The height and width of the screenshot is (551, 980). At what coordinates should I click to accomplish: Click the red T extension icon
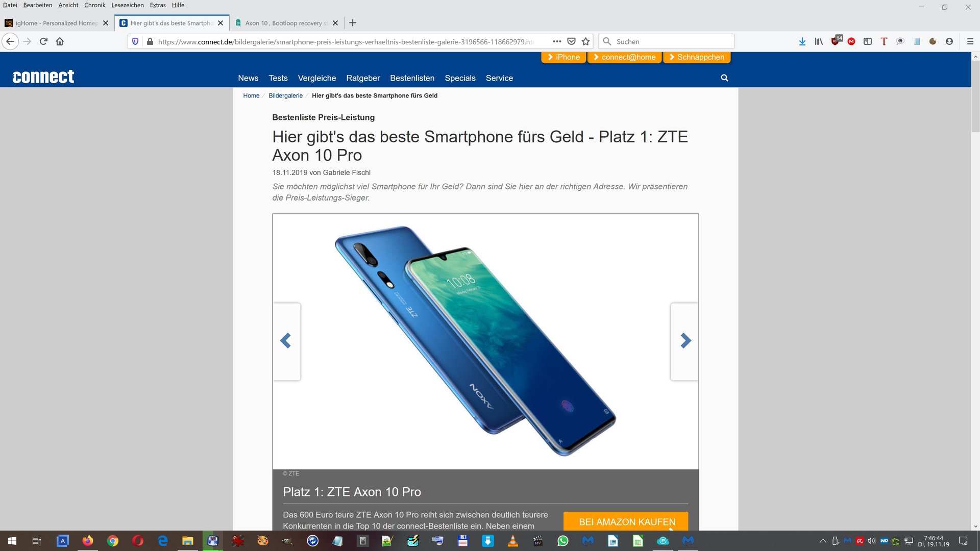[x=884, y=41]
